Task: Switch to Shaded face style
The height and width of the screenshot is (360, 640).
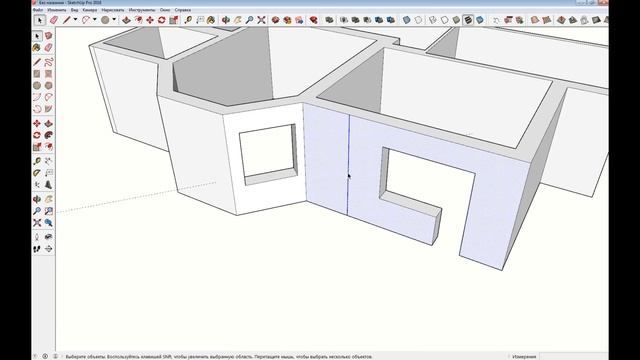Action: point(456,20)
